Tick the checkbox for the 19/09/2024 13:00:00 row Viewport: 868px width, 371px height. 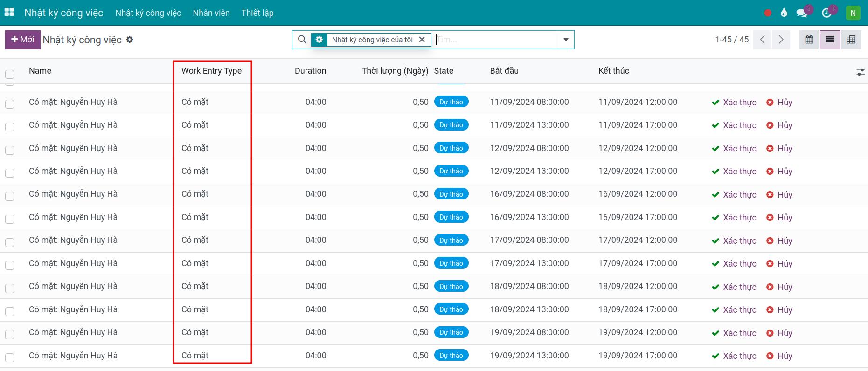[x=9, y=357]
